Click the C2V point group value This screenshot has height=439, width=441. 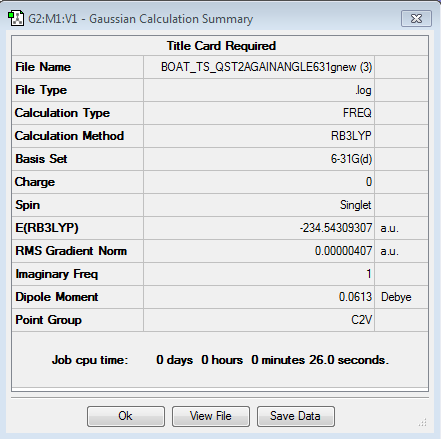(x=361, y=320)
